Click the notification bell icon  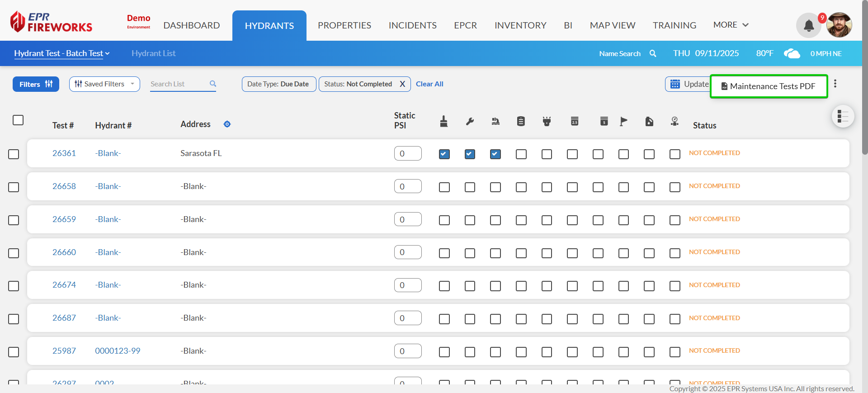(x=808, y=26)
